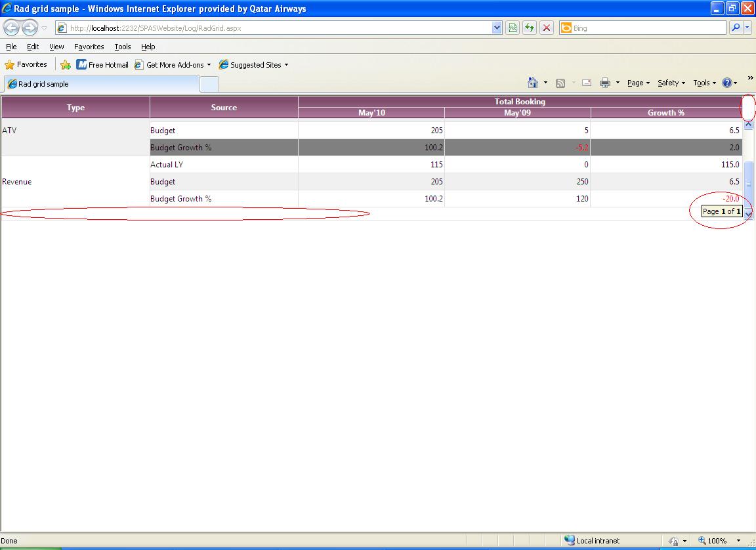Select the highlighted Budget Growth % row under ATV
756x550 pixels.
coord(446,148)
